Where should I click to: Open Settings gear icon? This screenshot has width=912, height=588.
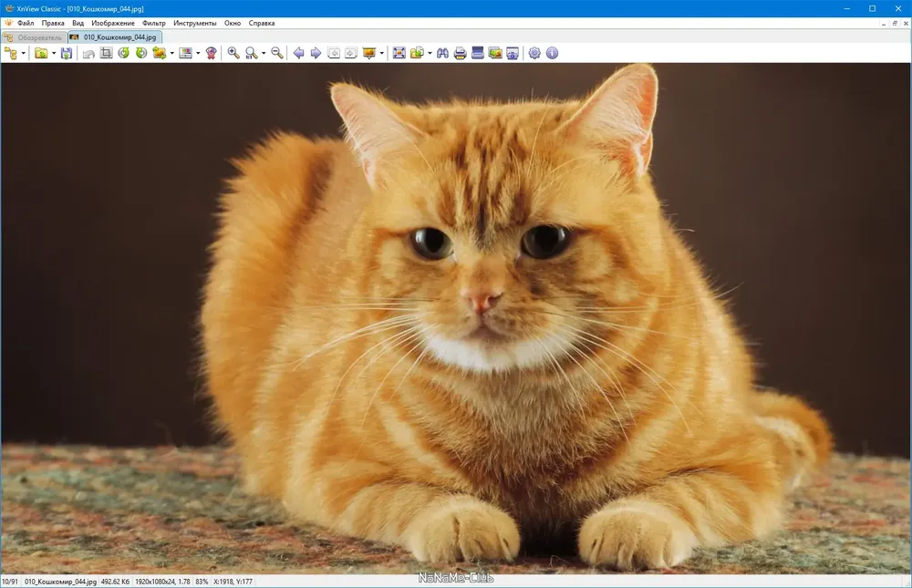[x=534, y=54]
